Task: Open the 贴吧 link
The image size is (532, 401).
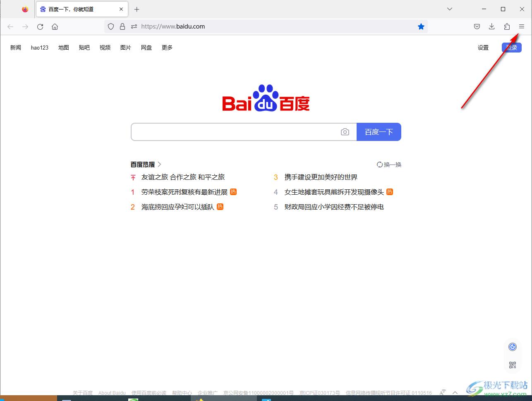Action: [x=84, y=48]
